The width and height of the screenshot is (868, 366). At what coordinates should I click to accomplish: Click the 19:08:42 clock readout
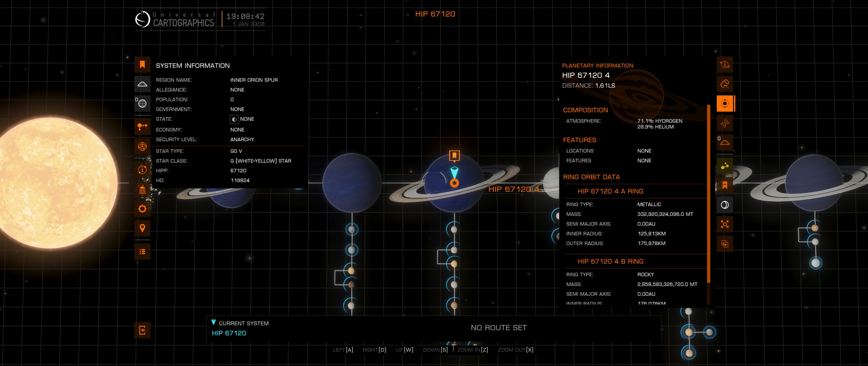pos(245,16)
